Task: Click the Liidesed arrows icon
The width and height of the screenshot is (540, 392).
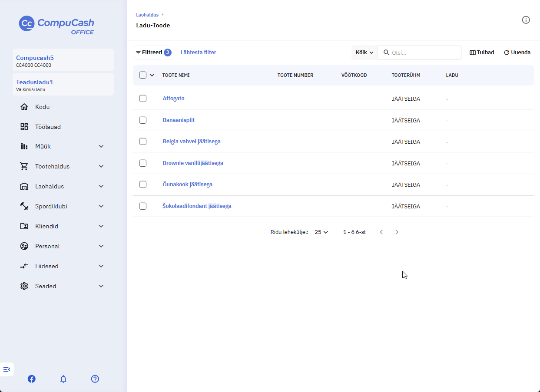Action: (x=24, y=266)
